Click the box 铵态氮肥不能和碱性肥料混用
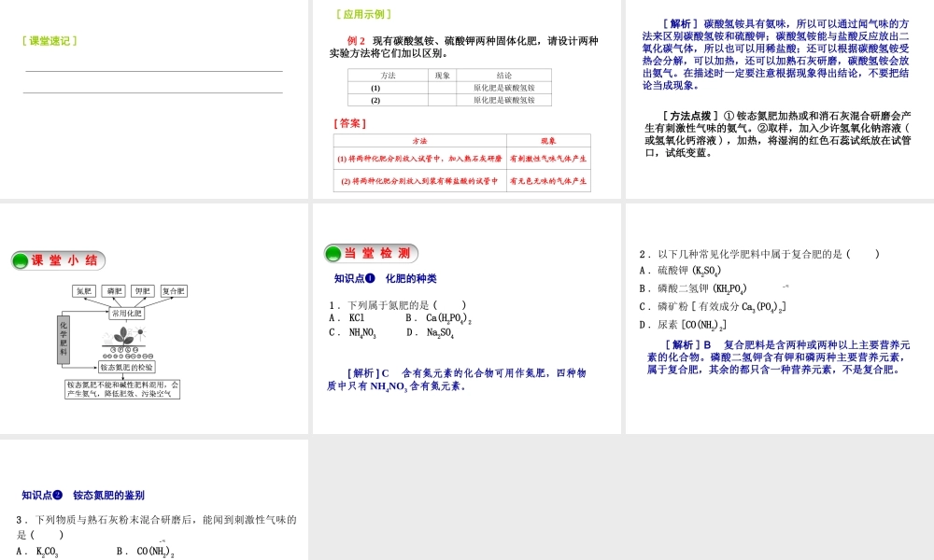The image size is (934, 560). pos(122,389)
